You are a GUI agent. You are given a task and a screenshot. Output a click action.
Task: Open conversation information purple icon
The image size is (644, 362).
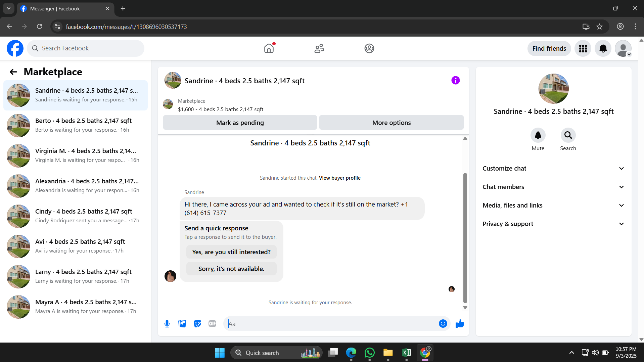(456, 80)
